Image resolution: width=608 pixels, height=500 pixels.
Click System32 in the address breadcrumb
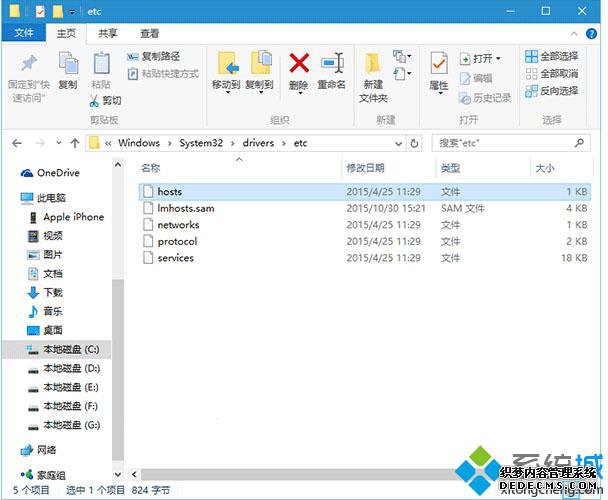(x=201, y=143)
